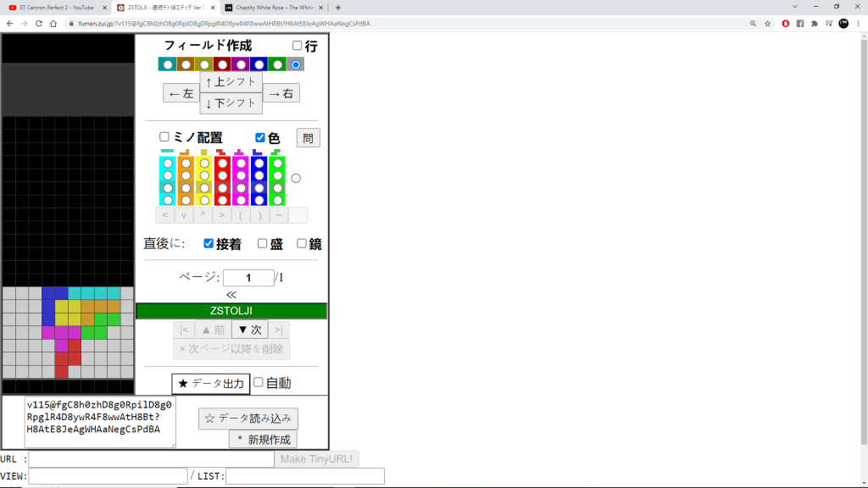Image resolution: width=868 pixels, height=488 pixels.
Task: Click the ▼次 next page button
Action: pyautogui.click(x=249, y=330)
